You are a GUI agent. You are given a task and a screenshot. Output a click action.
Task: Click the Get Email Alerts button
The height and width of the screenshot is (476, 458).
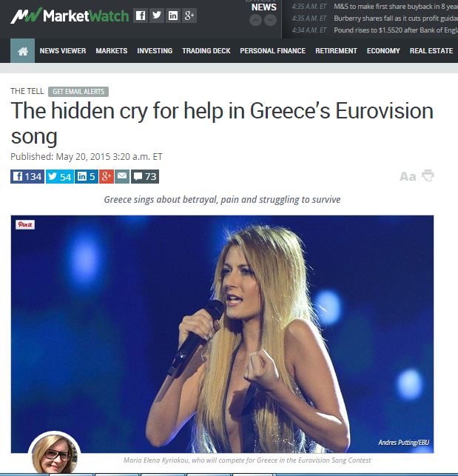78,91
